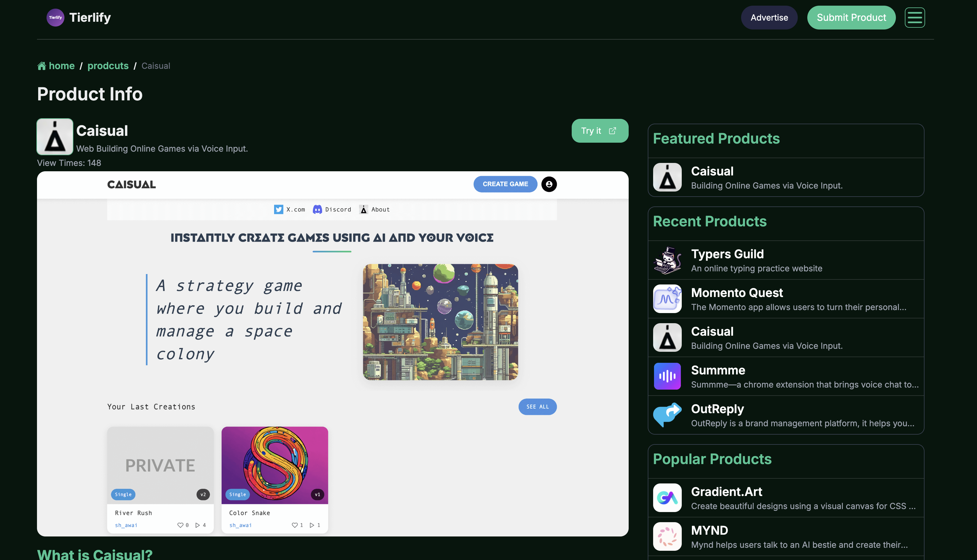Open the hamburger menu icon

coord(914,18)
